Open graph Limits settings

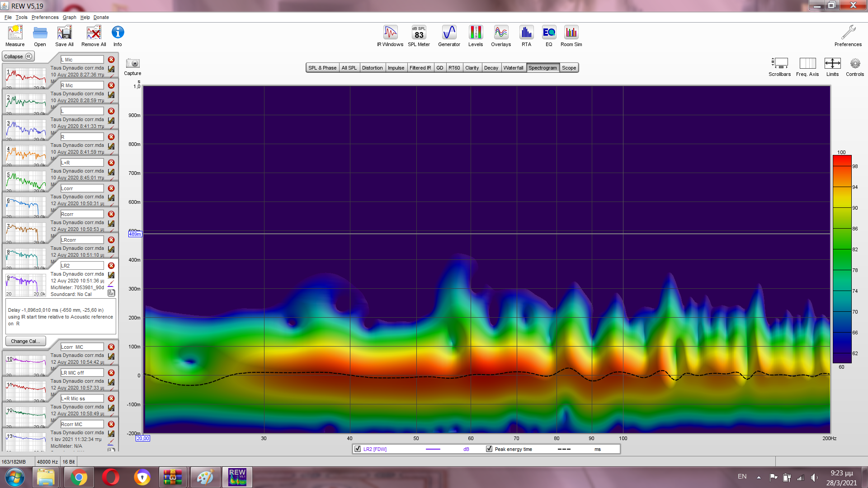pos(832,64)
